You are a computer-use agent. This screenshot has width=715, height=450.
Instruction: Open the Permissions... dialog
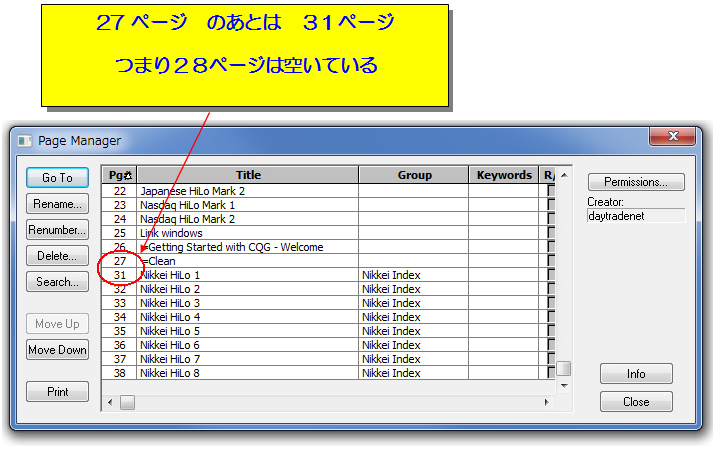pyautogui.click(x=636, y=182)
